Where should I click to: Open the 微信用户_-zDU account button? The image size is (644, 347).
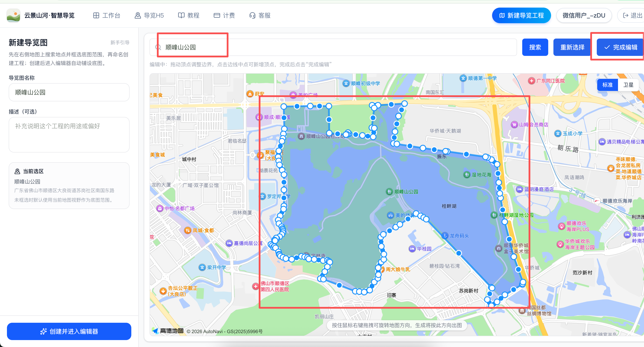[584, 16]
